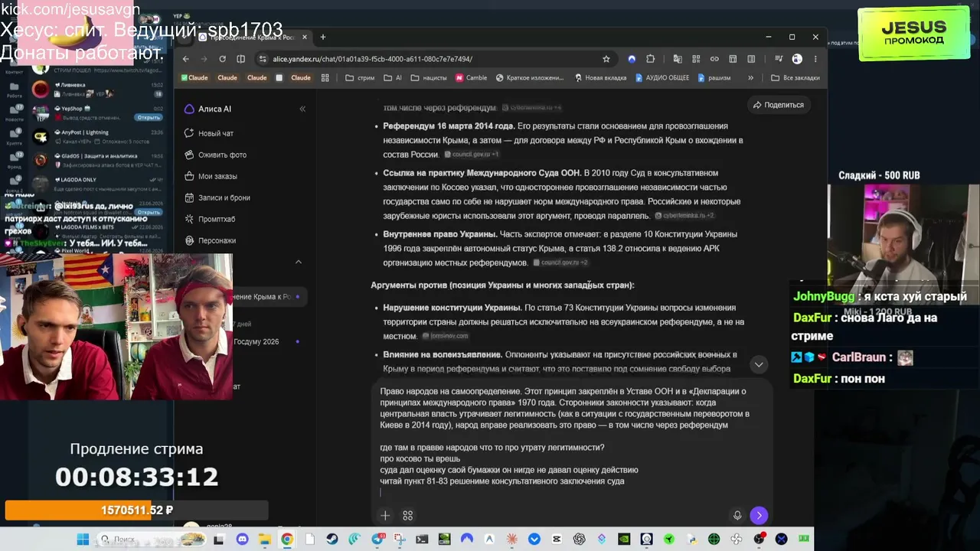Open the extensions puzzle icon
The height and width of the screenshot is (551, 980).
(651, 59)
